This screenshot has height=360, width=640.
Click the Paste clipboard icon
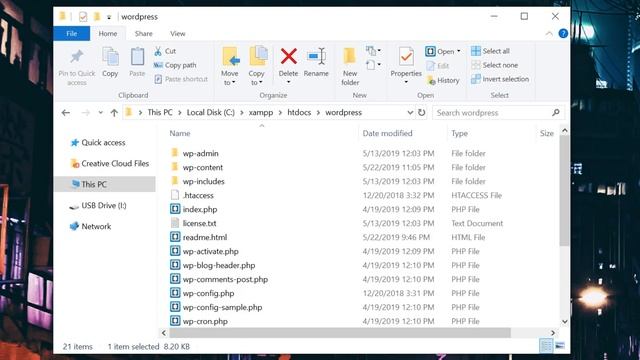point(137,57)
